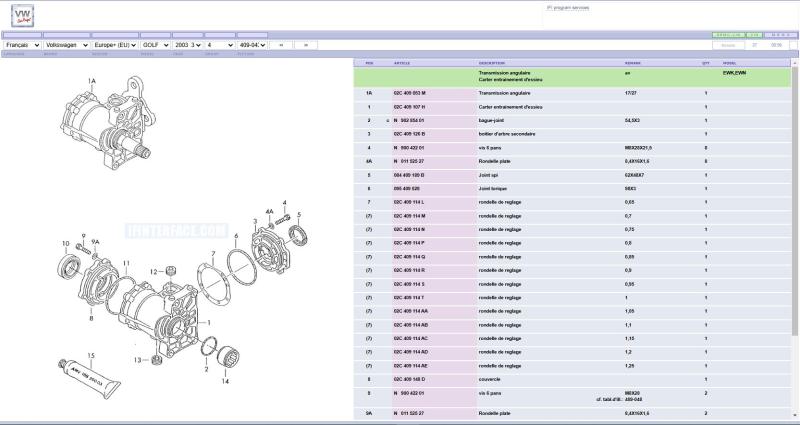Open the Français language dropdown

tap(22, 45)
